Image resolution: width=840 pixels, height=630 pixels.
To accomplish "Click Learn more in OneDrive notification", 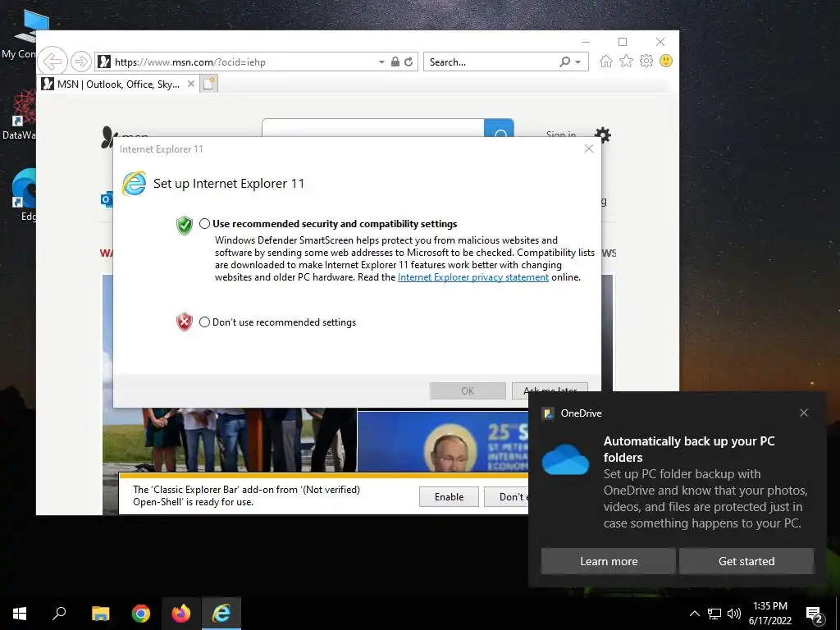I will tap(609, 561).
